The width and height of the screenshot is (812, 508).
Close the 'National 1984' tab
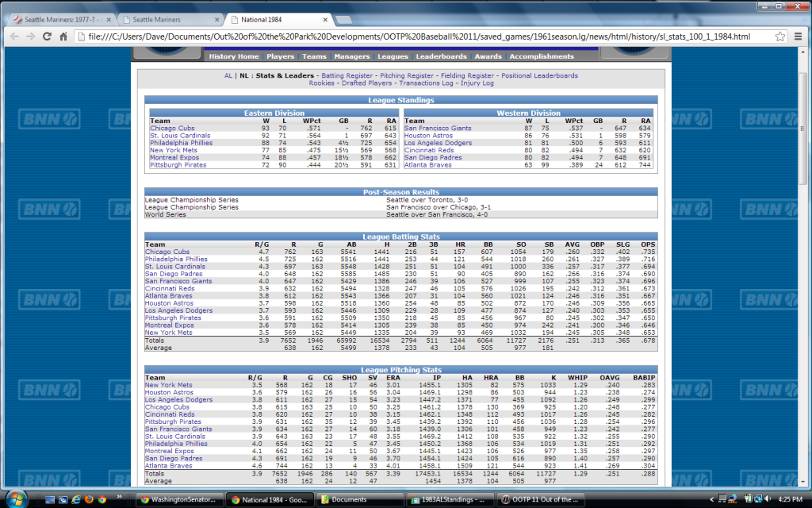click(325, 20)
